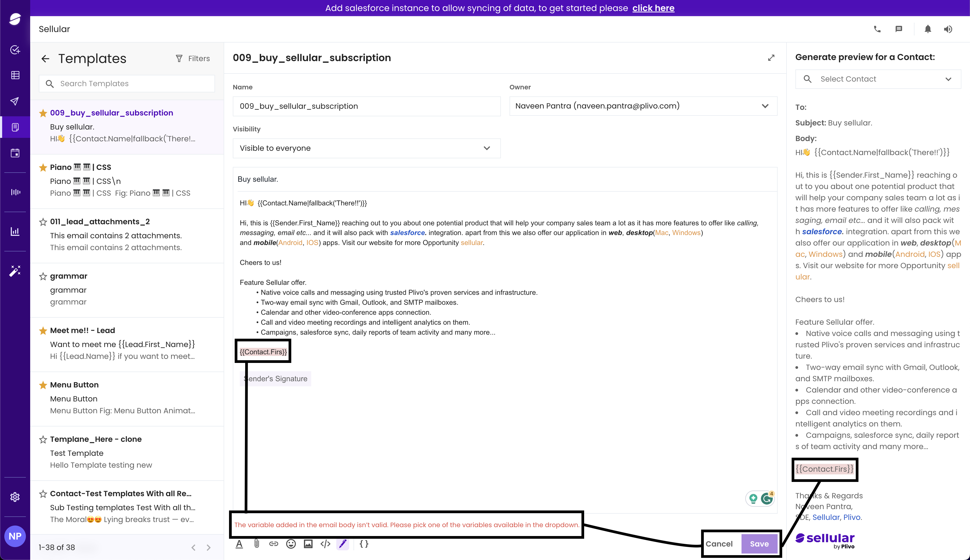This screenshot has height=560, width=970.
Task: Open the settings gear in sidebar
Action: 15,497
